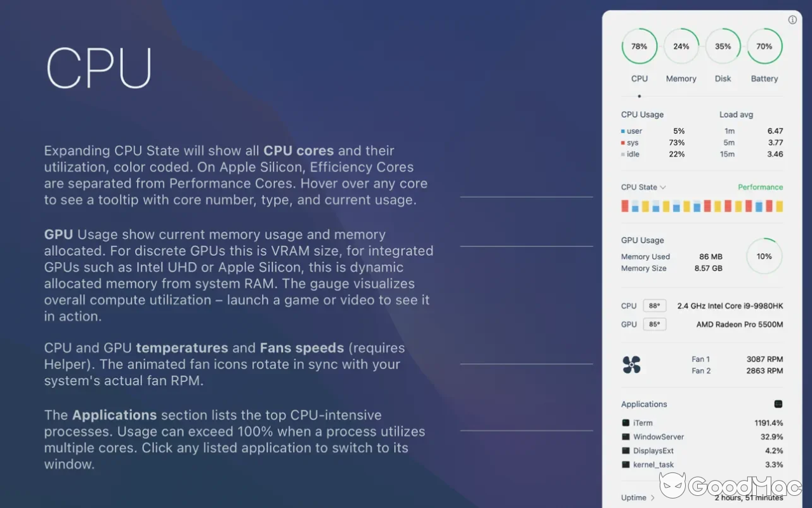This screenshot has height=508, width=812.
Task: Click the kernel_task process icon
Action: [625, 464]
